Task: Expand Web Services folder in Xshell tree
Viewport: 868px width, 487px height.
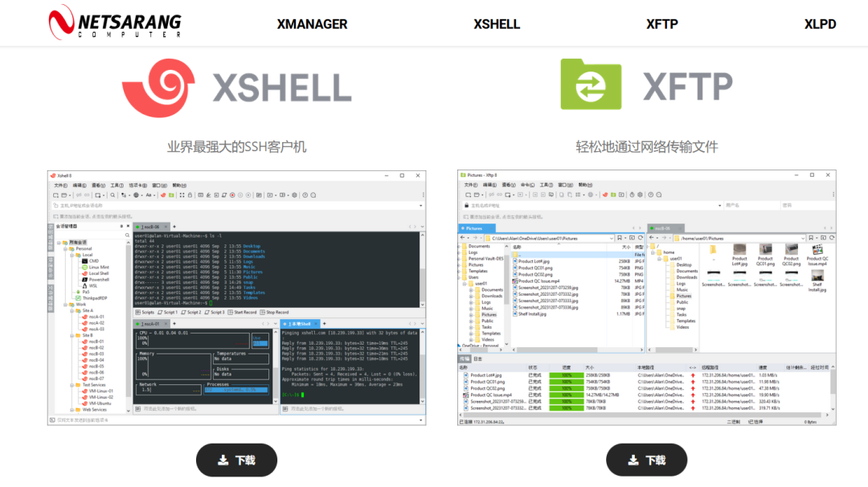Action: 72,410
